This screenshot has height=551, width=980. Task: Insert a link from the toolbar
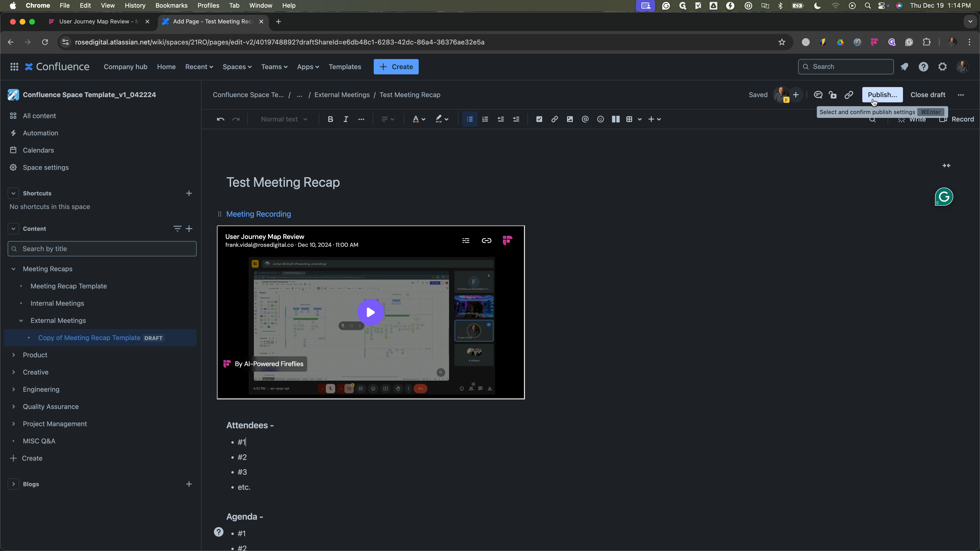point(554,119)
